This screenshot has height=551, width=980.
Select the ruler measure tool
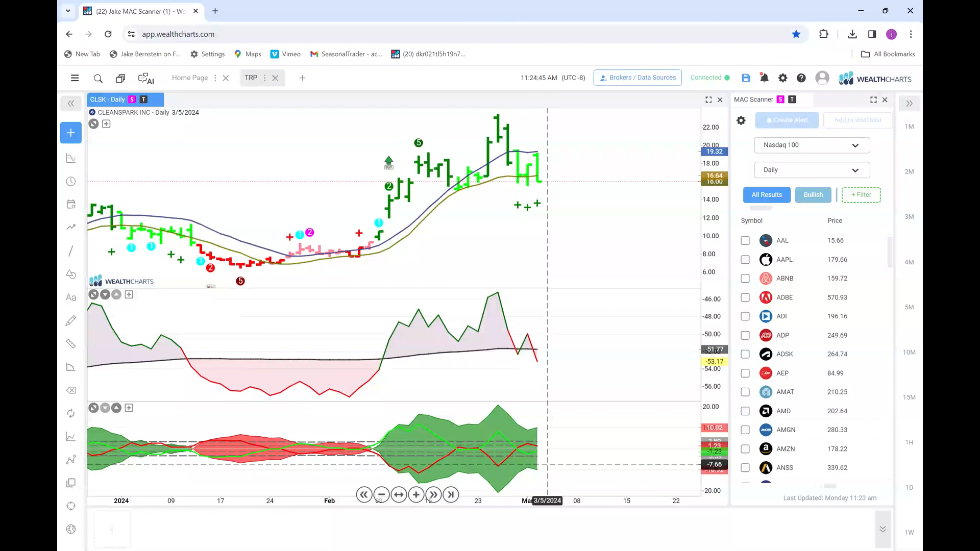pos(71,344)
